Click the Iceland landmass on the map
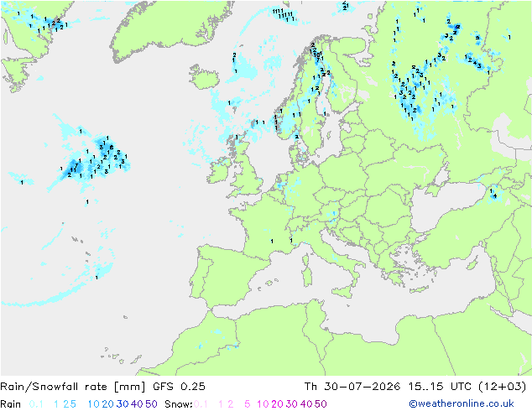532x411 pixels. [x=204, y=78]
